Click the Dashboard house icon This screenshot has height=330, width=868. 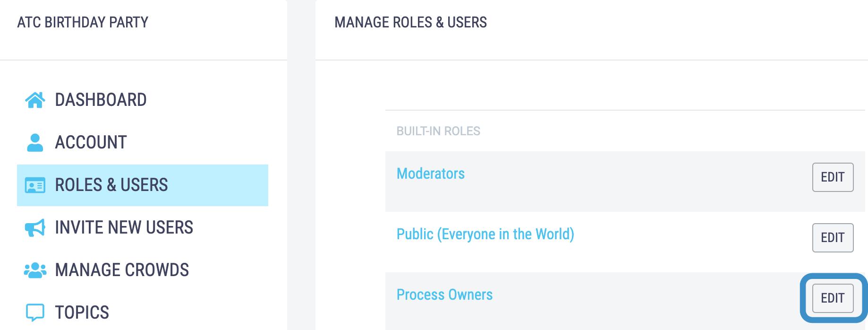pyautogui.click(x=35, y=100)
